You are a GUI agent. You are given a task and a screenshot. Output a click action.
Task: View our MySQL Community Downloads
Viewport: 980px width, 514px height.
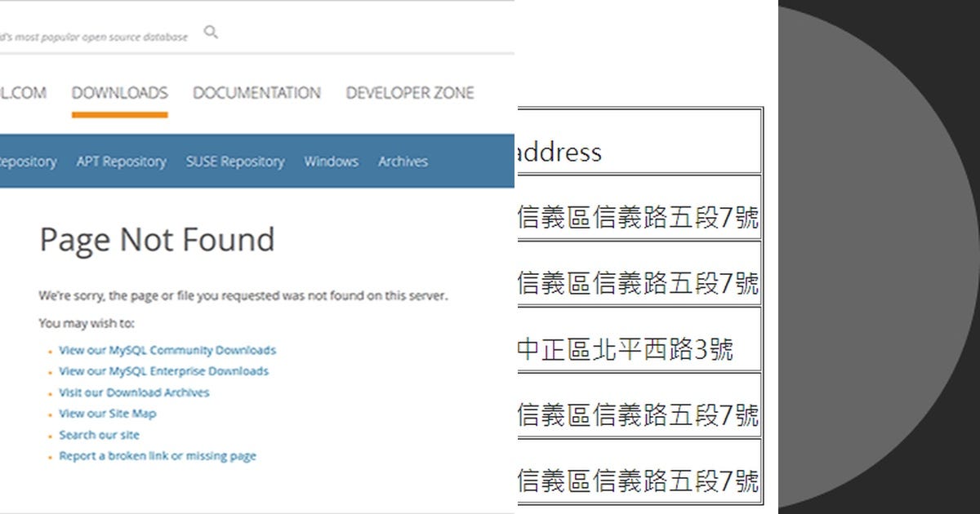coord(167,349)
